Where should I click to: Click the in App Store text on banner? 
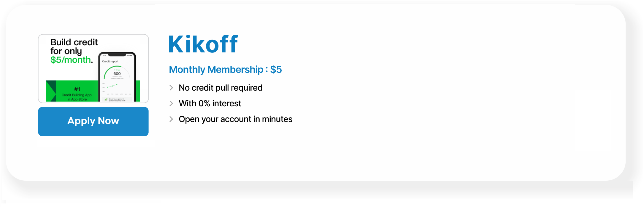coord(77,100)
